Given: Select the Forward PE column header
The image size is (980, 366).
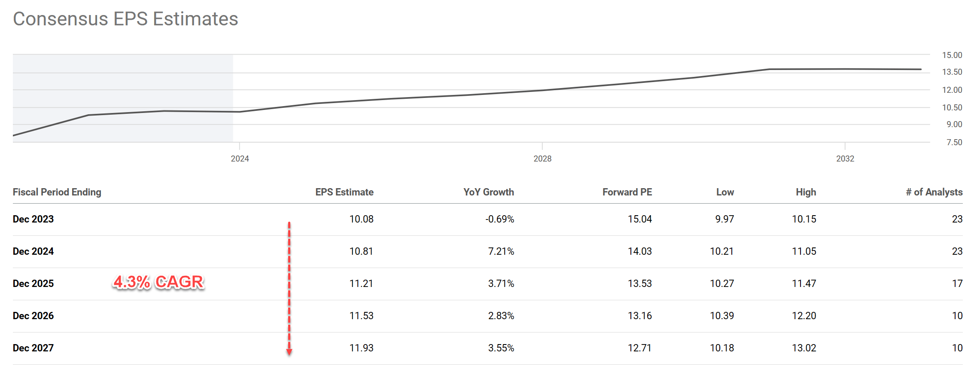Looking at the screenshot, I should tap(627, 192).
